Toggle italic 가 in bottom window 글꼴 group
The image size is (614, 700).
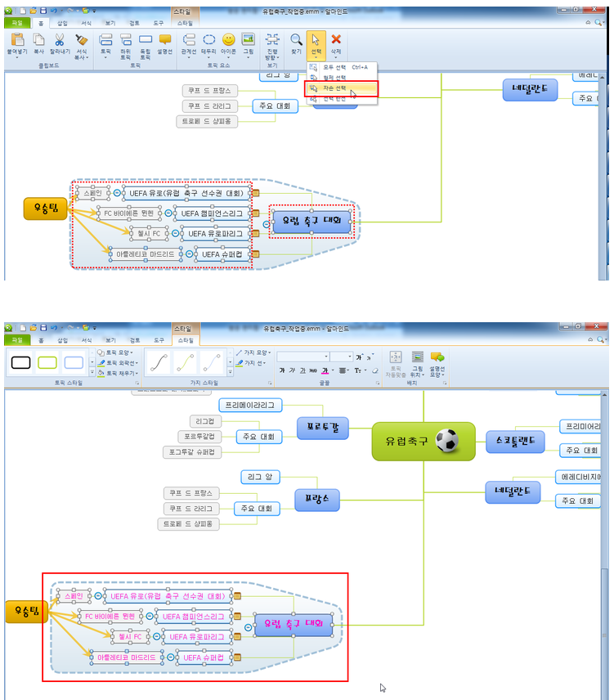[292, 370]
